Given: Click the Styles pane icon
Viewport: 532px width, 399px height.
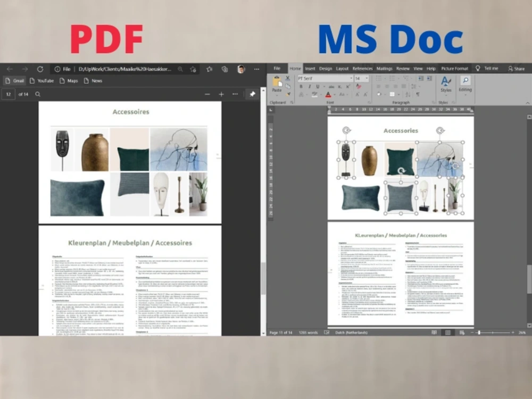Looking at the screenshot, I should coord(445,80).
